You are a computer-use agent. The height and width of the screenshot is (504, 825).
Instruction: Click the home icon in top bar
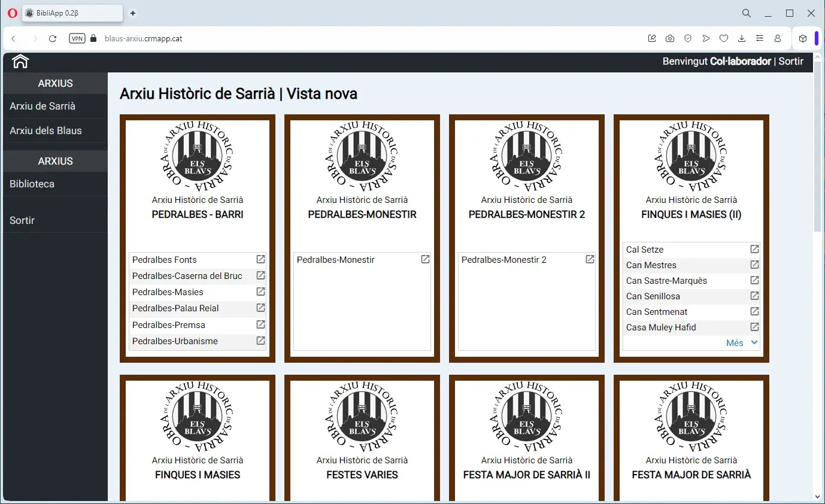[x=20, y=62]
